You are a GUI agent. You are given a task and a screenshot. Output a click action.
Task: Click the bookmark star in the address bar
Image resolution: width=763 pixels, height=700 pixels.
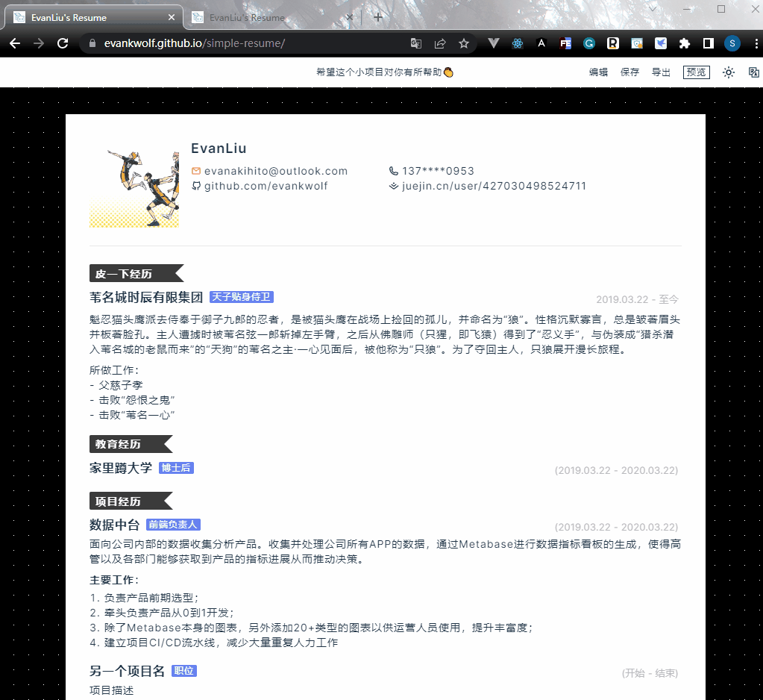tap(464, 43)
